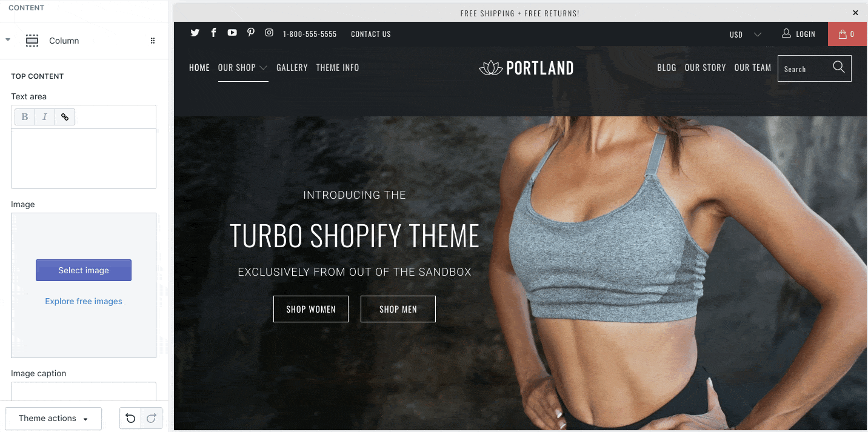The height and width of the screenshot is (432, 868).
Task: Expand the Our Shop menu
Action: 242,68
